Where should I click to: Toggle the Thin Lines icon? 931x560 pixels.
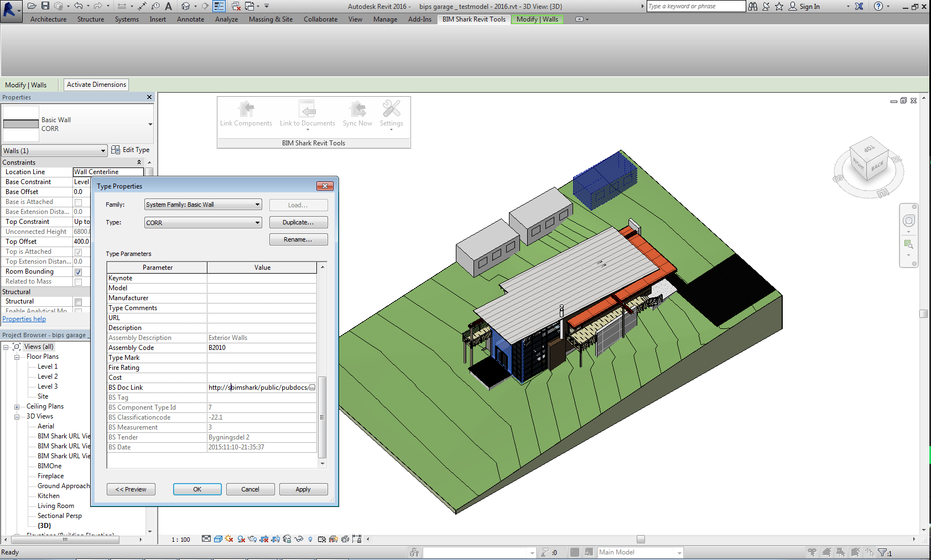point(219,6)
